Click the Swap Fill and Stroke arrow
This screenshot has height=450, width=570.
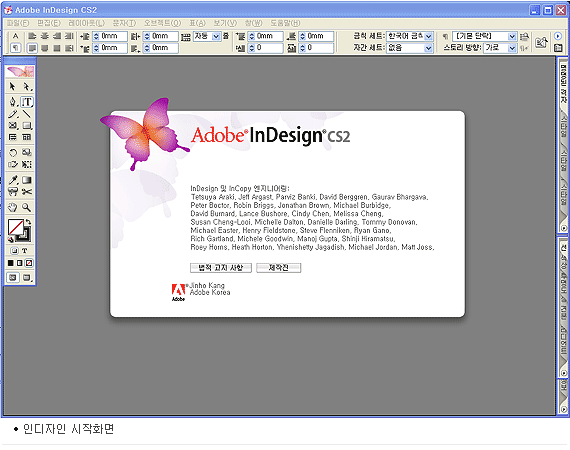coord(28,221)
